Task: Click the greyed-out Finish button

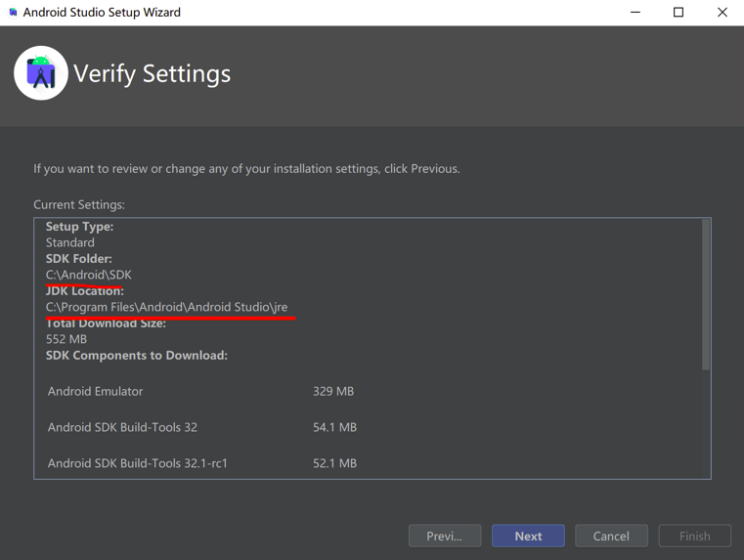Action: tap(694, 536)
